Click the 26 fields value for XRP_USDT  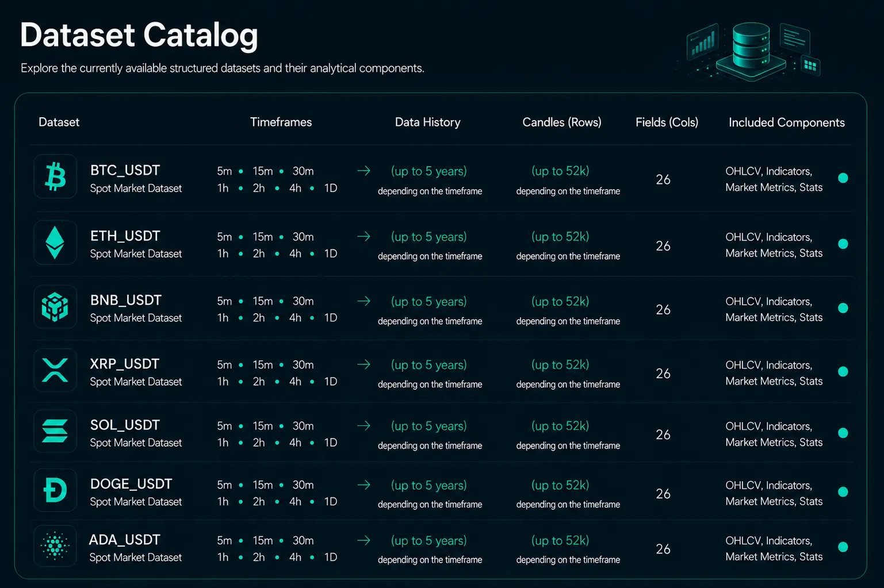click(663, 374)
